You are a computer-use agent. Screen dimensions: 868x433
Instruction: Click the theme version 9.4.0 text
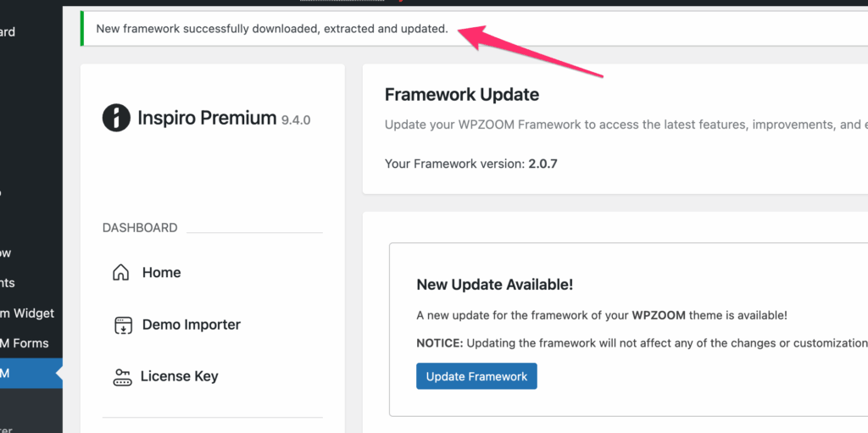pyautogui.click(x=296, y=120)
